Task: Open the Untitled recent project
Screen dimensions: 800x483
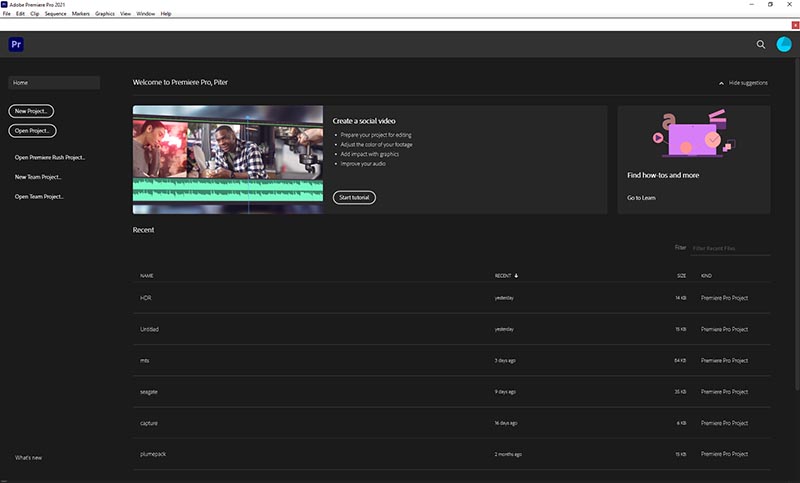Action: [452, 329]
